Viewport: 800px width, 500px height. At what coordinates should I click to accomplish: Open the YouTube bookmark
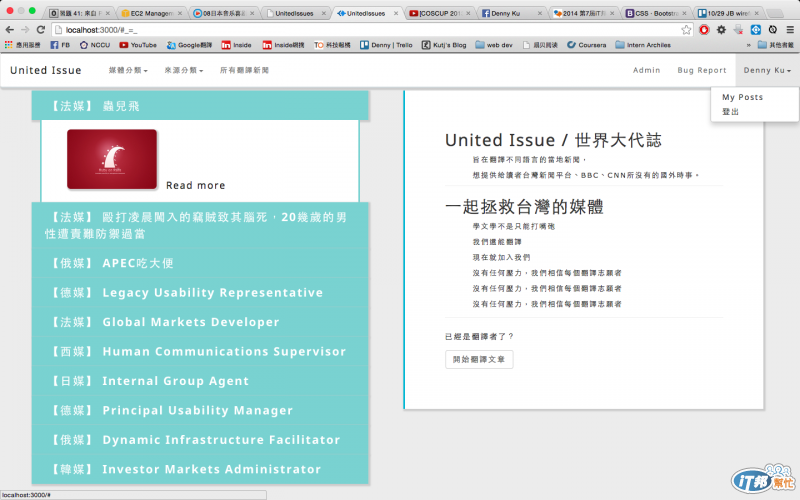pyautogui.click(x=138, y=45)
